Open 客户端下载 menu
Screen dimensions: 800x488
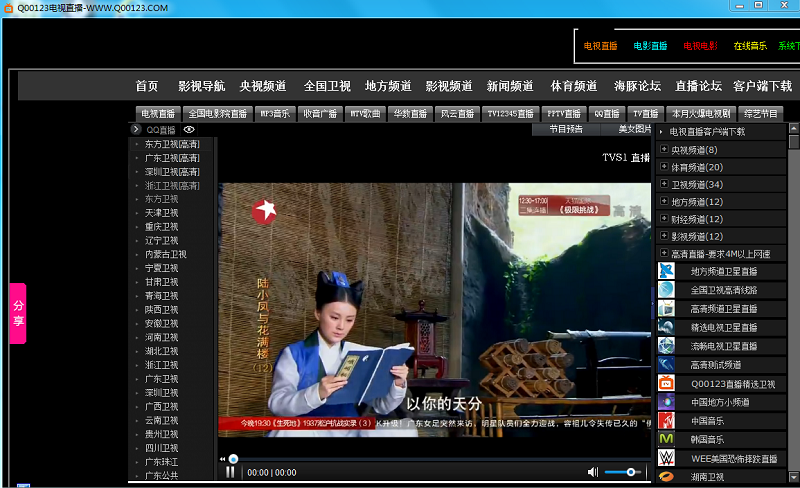(763, 86)
